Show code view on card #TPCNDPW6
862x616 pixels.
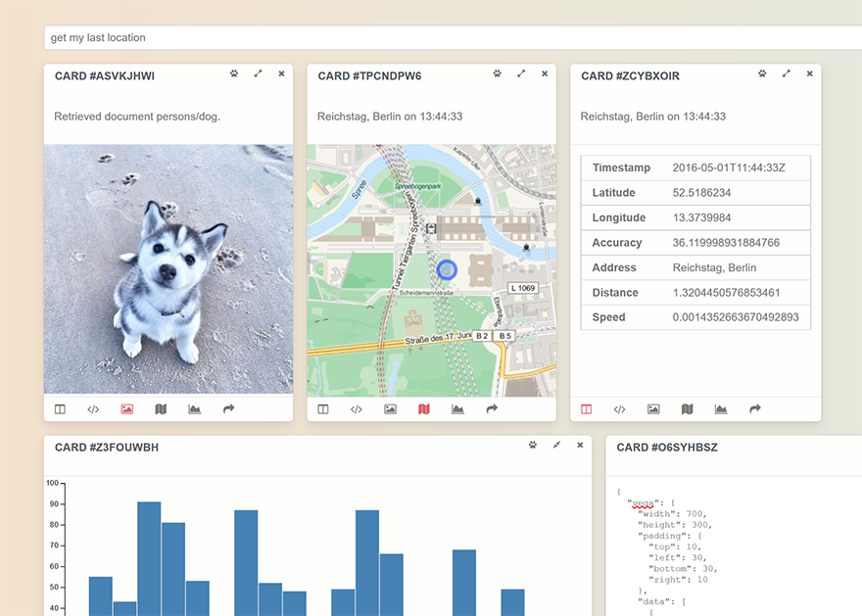pos(357,408)
